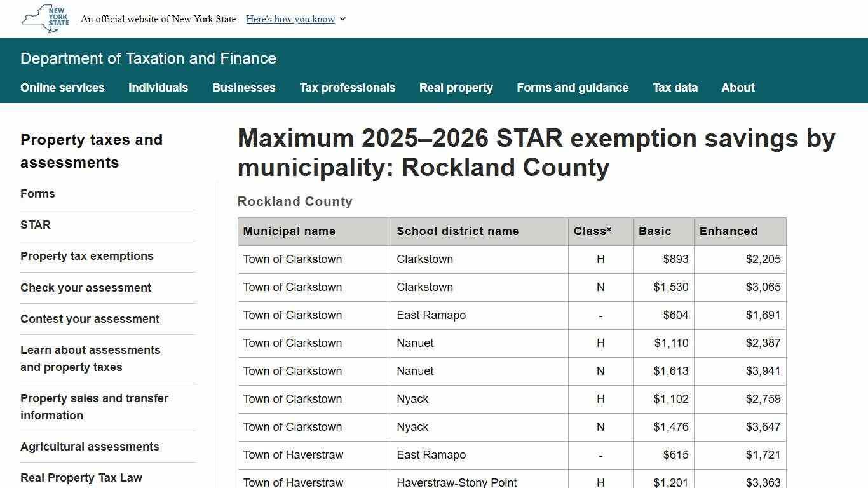868x488 pixels.
Task: View Property sales and transfer information
Action: (94, 407)
